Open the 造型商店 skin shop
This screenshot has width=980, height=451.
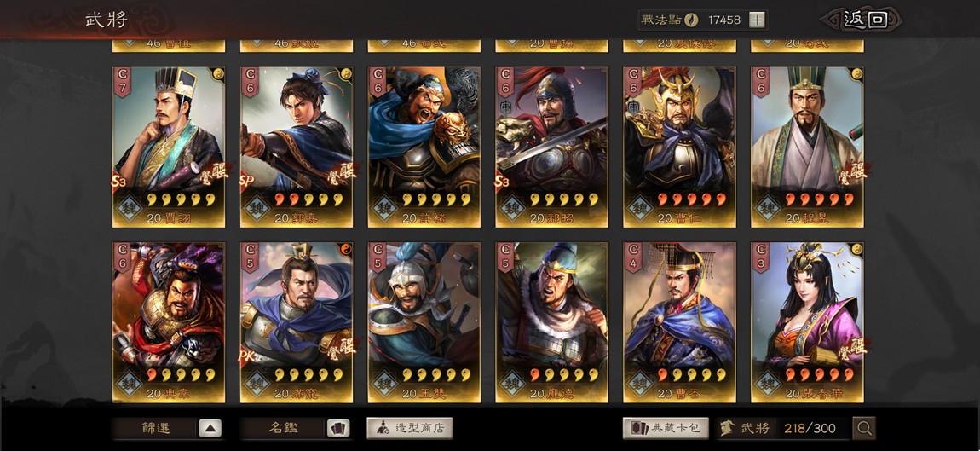pos(409,429)
